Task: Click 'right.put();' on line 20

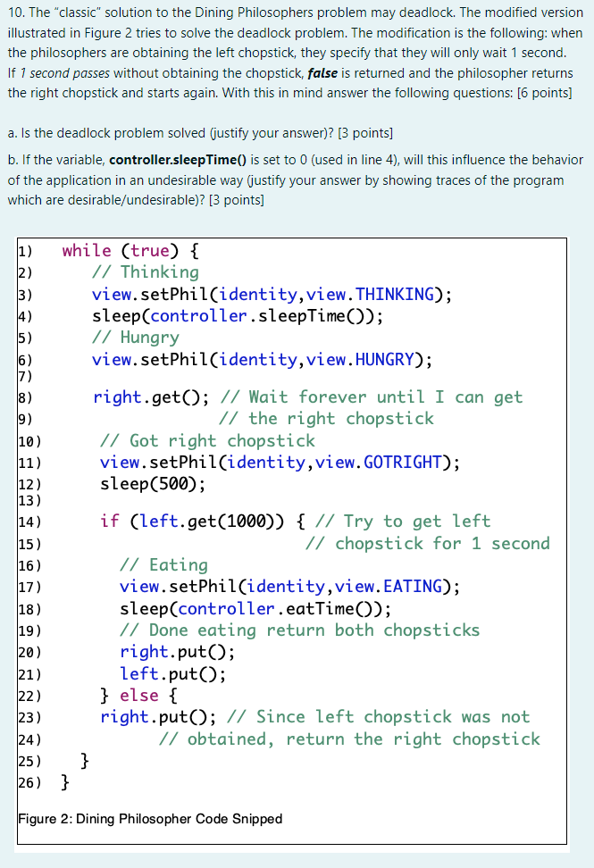Action: coord(177,652)
